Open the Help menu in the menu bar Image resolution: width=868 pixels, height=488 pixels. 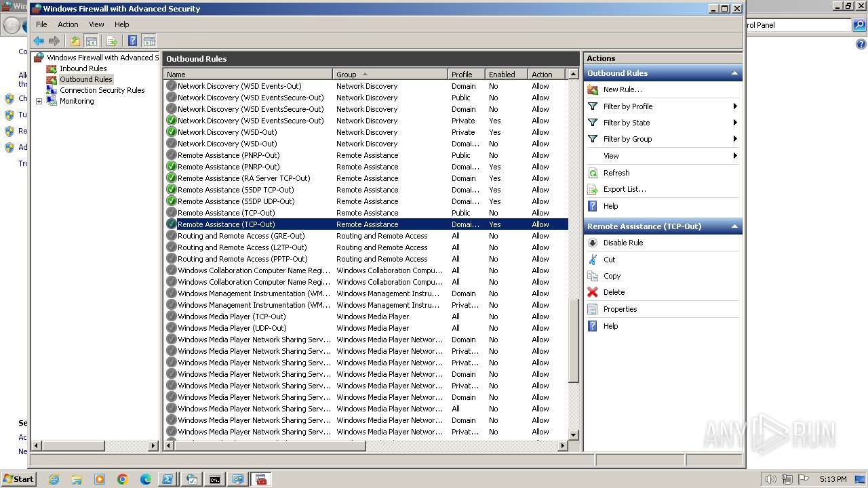pos(121,24)
